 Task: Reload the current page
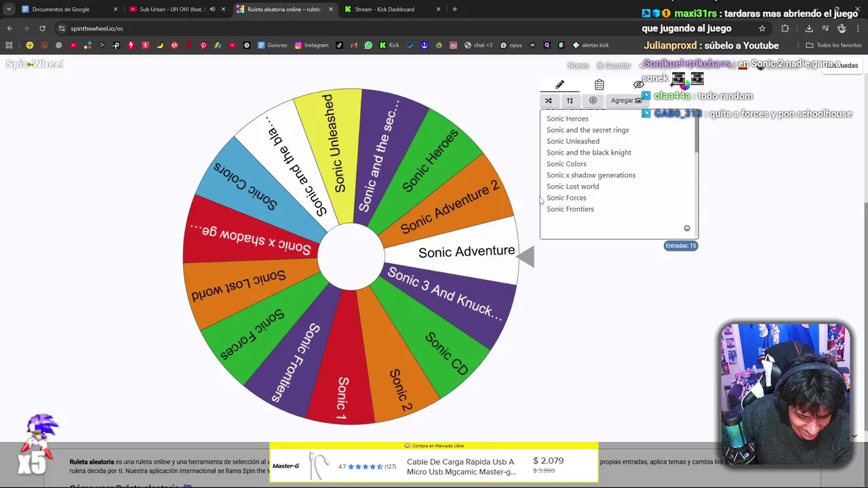tap(42, 28)
